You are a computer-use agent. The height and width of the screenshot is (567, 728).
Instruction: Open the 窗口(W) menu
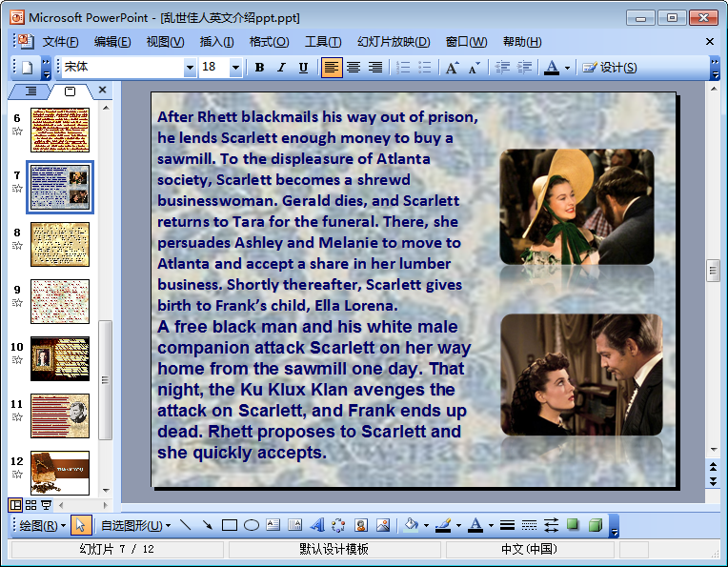[466, 42]
